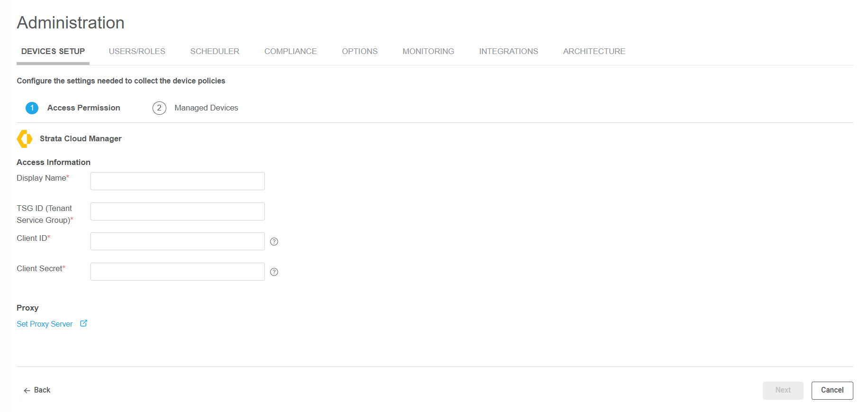Click the Client Secret help icon
The height and width of the screenshot is (412, 868).
pyautogui.click(x=274, y=272)
